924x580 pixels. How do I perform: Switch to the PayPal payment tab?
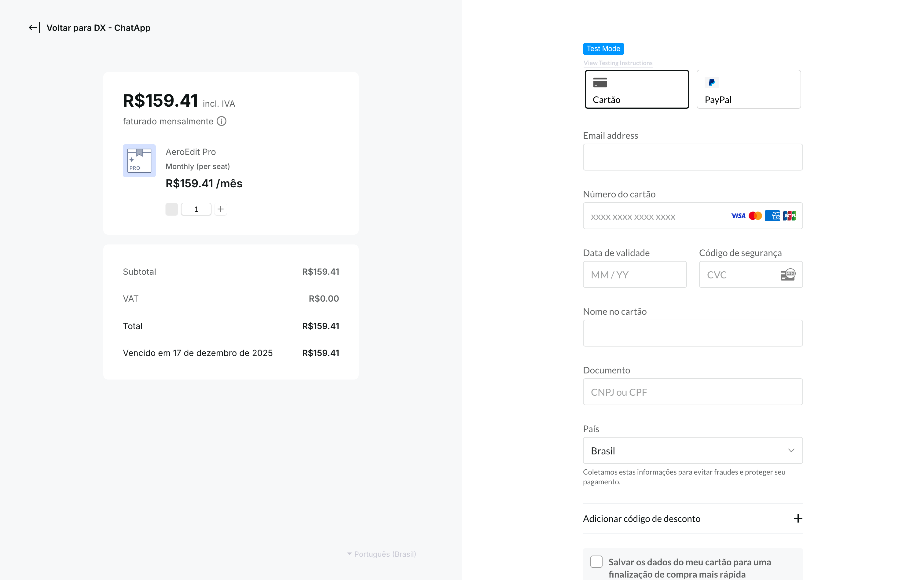point(748,89)
